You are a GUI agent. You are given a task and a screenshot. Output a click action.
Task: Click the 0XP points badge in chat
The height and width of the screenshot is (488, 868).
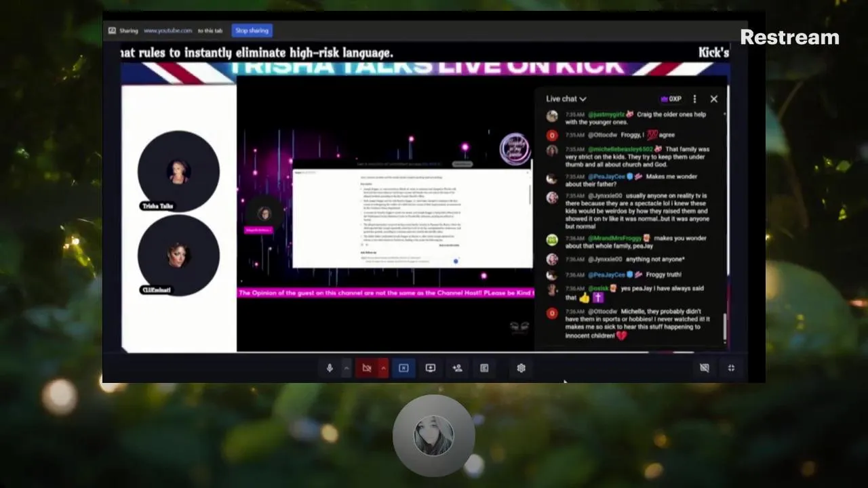(671, 99)
